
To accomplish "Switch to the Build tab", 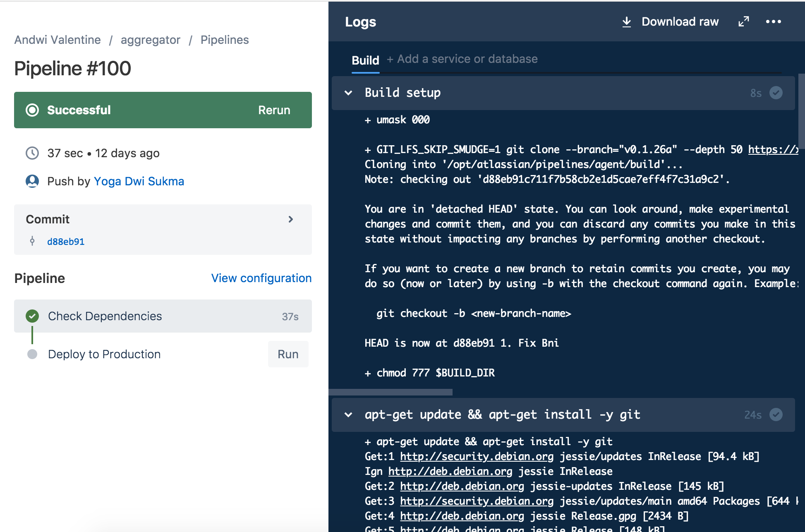I will click(365, 60).
